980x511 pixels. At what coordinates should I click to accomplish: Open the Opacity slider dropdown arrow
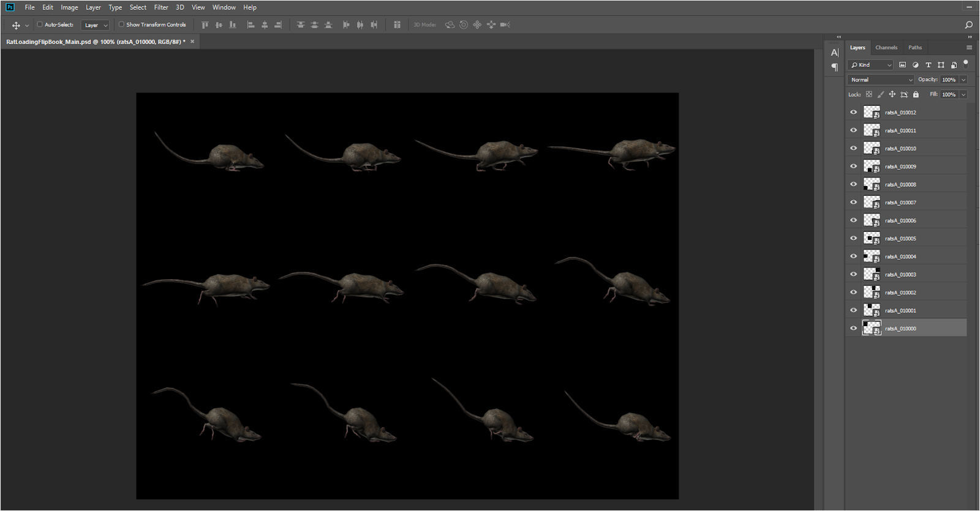[x=963, y=80]
